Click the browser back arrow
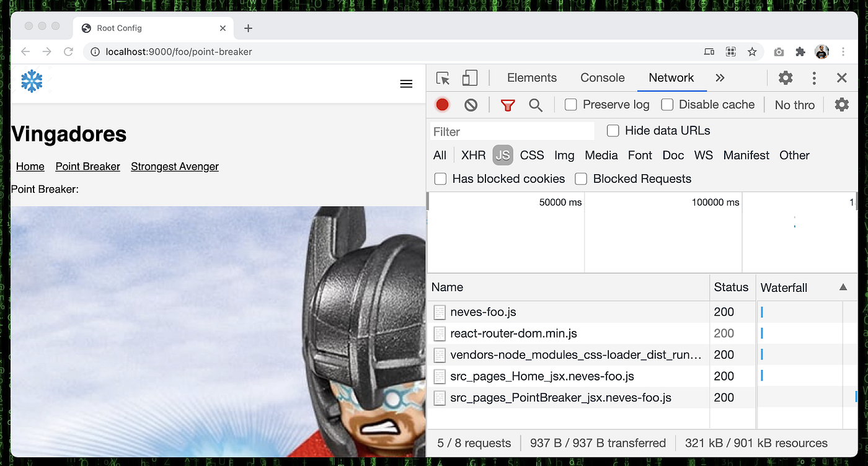Image resolution: width=868 pixels, height=466 pixels. [25, 52]
